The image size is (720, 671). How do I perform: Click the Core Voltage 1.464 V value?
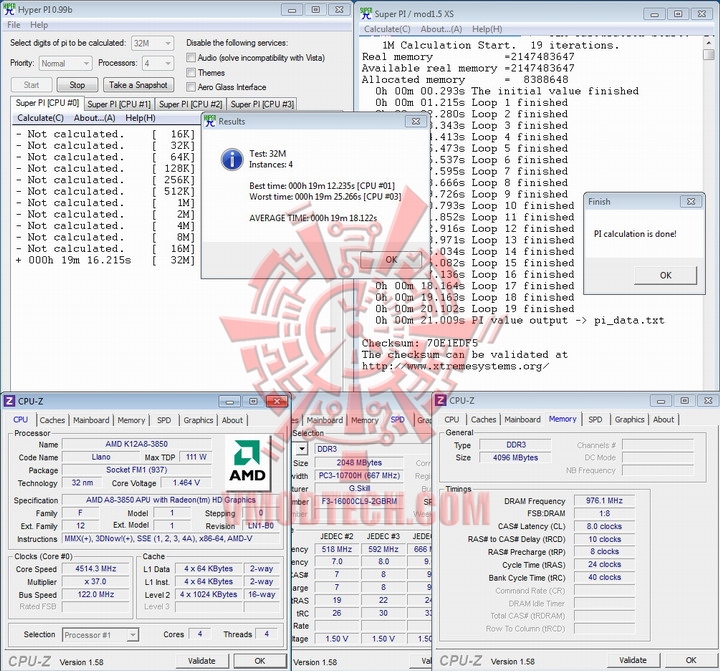[186, 483]
